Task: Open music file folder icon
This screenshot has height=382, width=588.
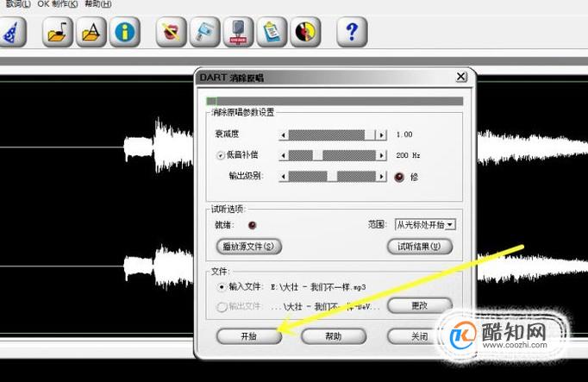Action: [58, 32]
